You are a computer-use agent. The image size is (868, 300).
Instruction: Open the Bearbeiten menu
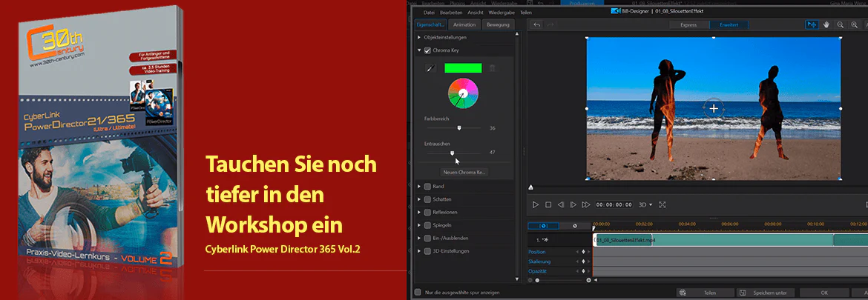(x=450, y=12)
